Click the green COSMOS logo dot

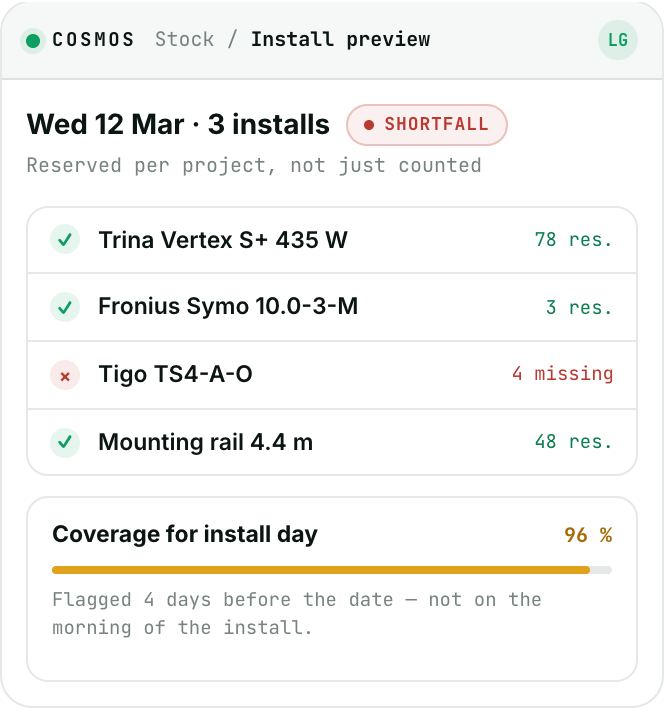tap(33, 41)
